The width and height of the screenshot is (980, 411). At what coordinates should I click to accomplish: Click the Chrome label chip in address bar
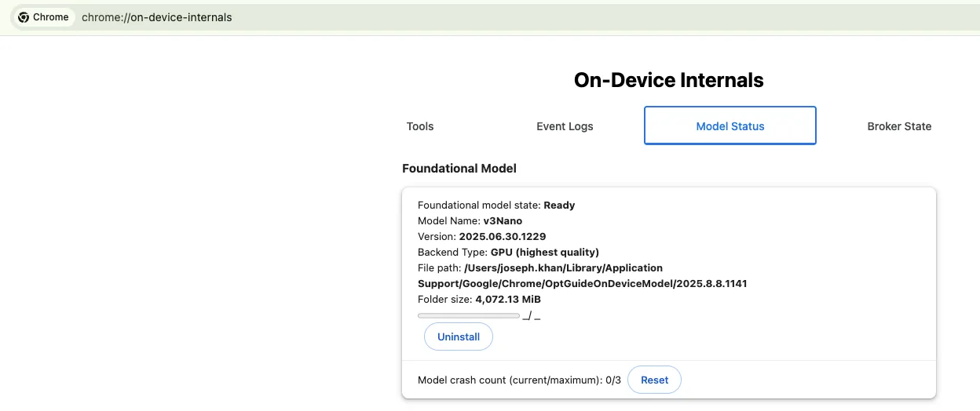pos(44,17)
